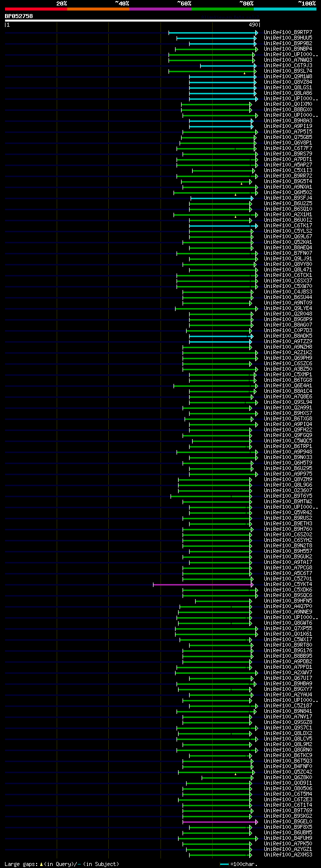321x868 pixels.
Task: Open hit UniRef100_B9RTP7
Action: click(288, 32)
